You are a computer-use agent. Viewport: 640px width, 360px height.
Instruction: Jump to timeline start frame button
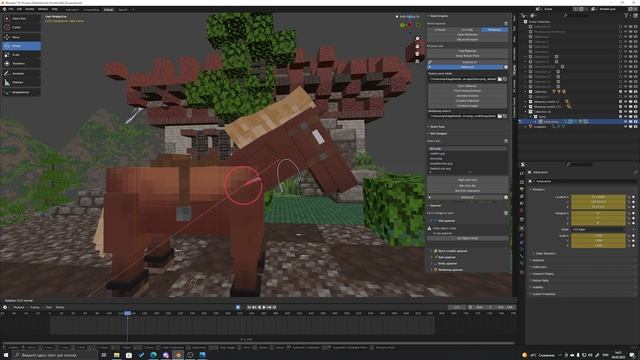pos(249,307)
